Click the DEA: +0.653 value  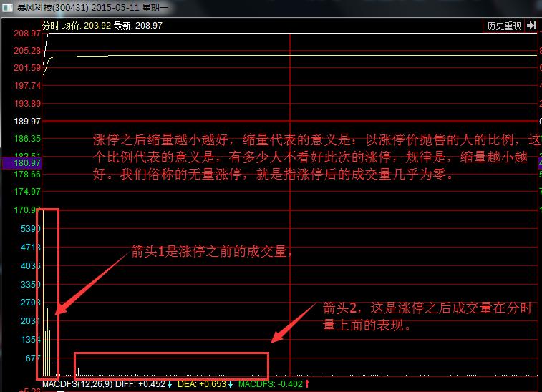(x=202, y=384)
